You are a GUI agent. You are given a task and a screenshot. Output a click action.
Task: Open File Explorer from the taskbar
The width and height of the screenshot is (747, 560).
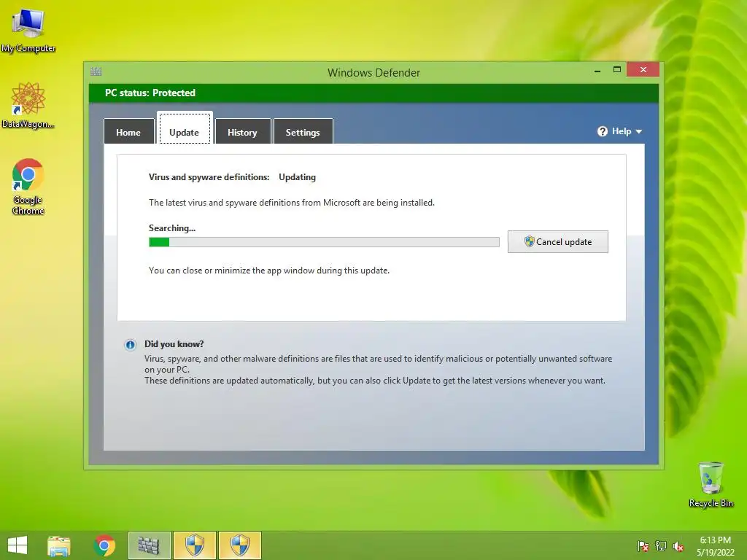[x=59, y=545]
